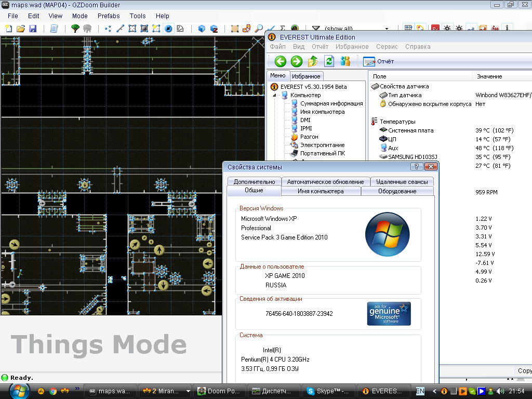532x399 pixels.
Task: Open the Script Editor scroll icon
Action: click(x=54, y=29)
